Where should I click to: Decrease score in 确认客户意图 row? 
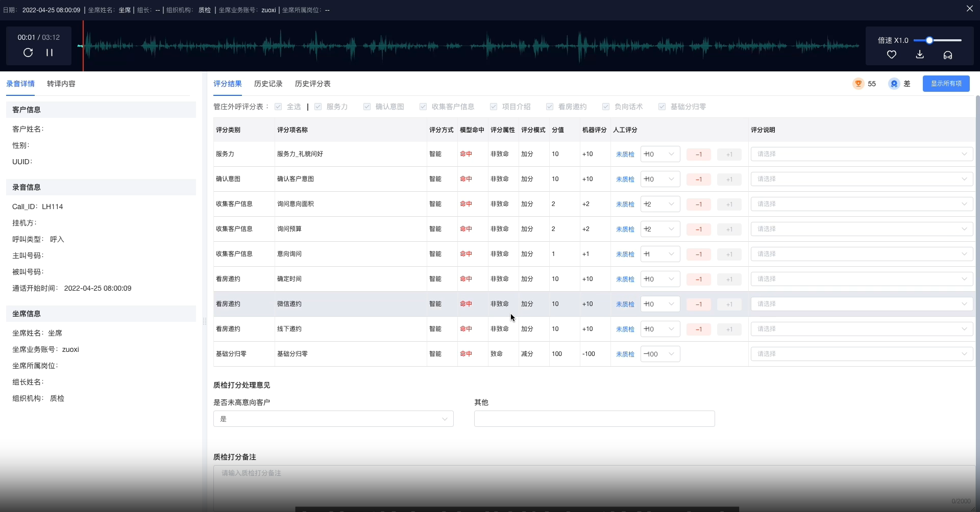pyautogui.click(x=699, y=180)
